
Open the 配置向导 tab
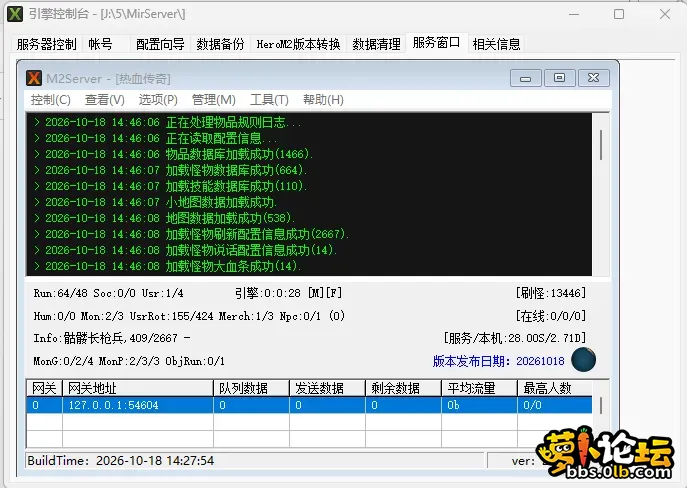pos(160,44)
